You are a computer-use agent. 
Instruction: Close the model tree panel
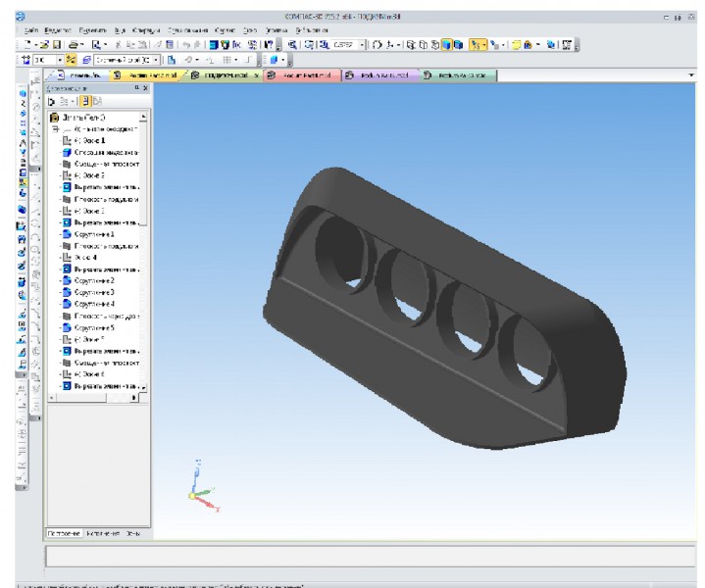(145, 88)
